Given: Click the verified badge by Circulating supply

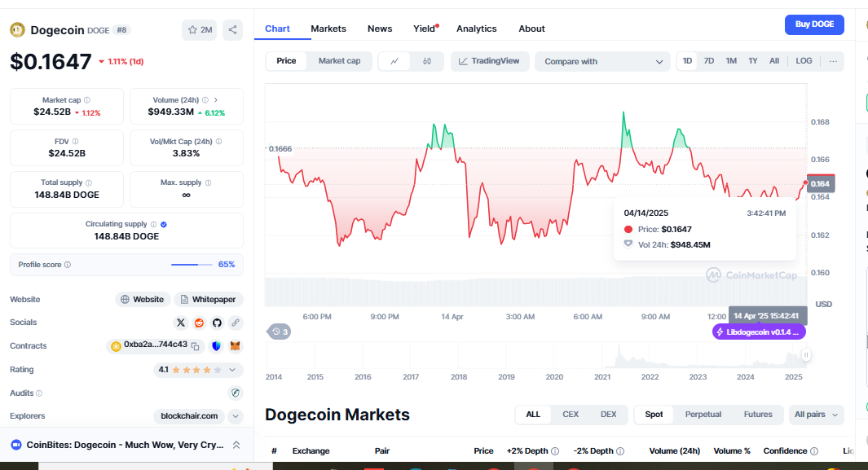Looking at the screenshot, I should (164, 225).
